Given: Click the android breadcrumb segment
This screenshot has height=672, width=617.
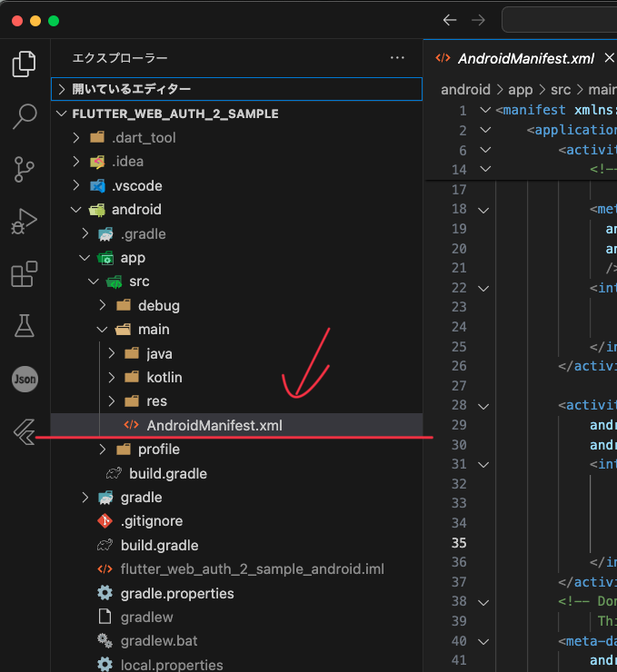Looking at the screenshot, I should pyautogui.click(x=465, y=90).
